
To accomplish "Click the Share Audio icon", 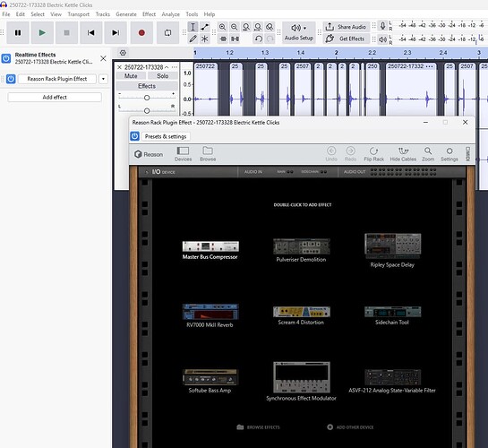I will tap(330, 27).
